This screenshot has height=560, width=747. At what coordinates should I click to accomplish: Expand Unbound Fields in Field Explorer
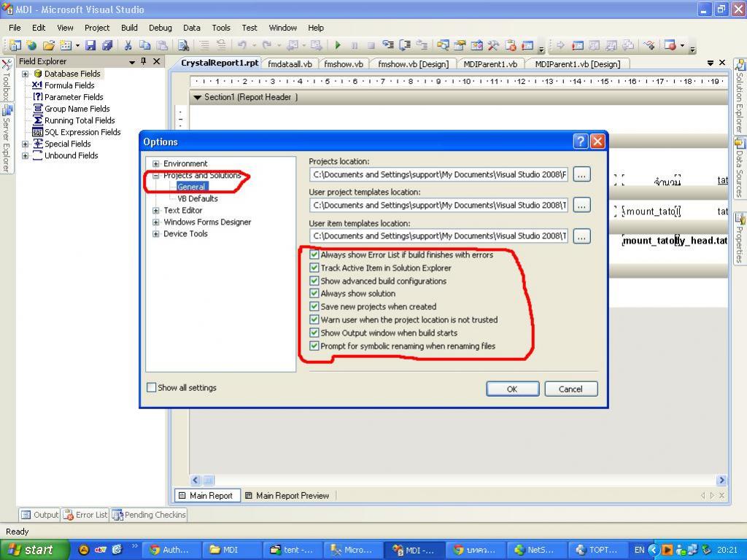[26, 156]
